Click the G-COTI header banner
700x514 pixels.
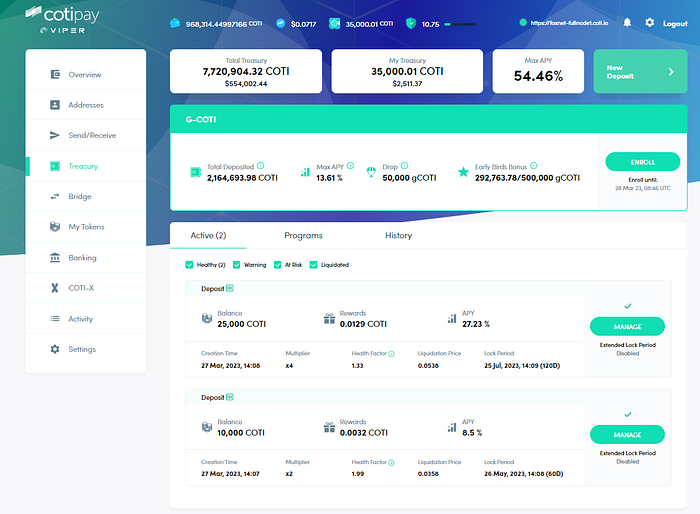pos(429,119)
